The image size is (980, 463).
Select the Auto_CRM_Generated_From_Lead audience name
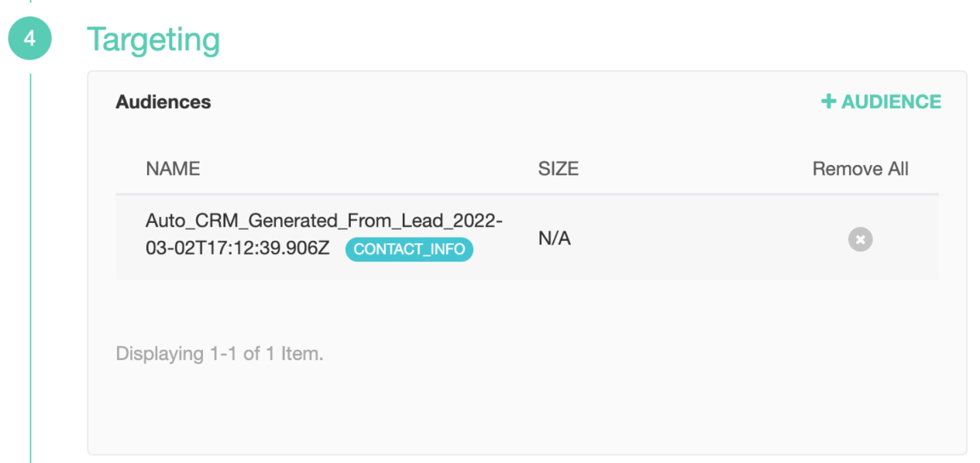324,221
